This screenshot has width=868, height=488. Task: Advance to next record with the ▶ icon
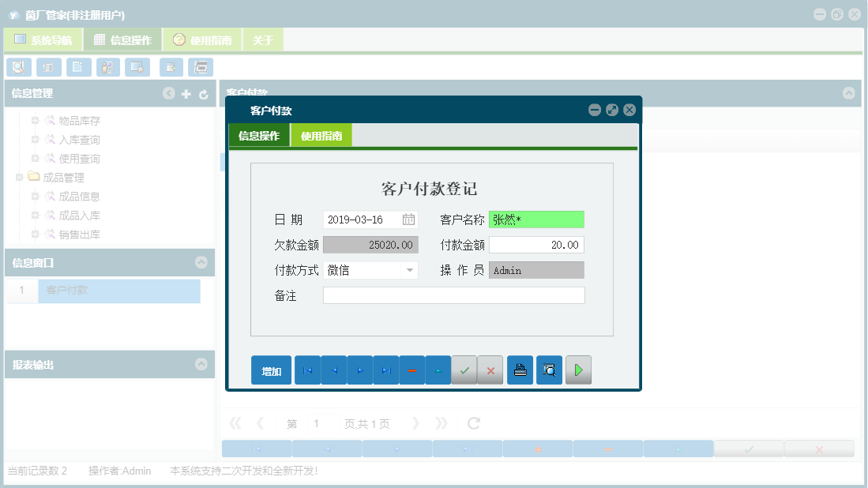(359, 370)
